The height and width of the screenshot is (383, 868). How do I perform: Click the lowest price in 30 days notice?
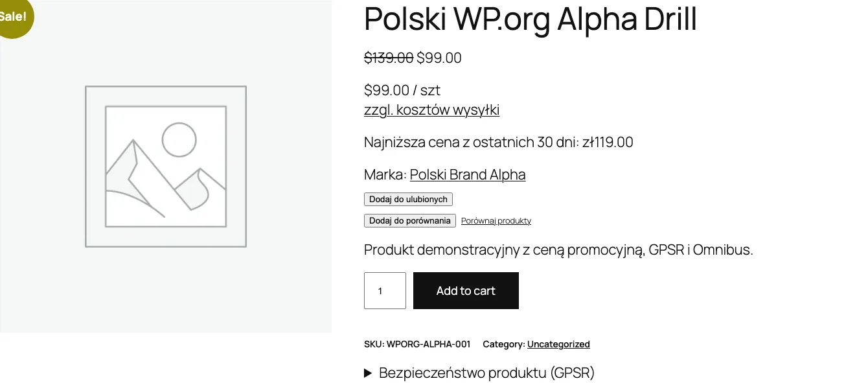point(498,142)
